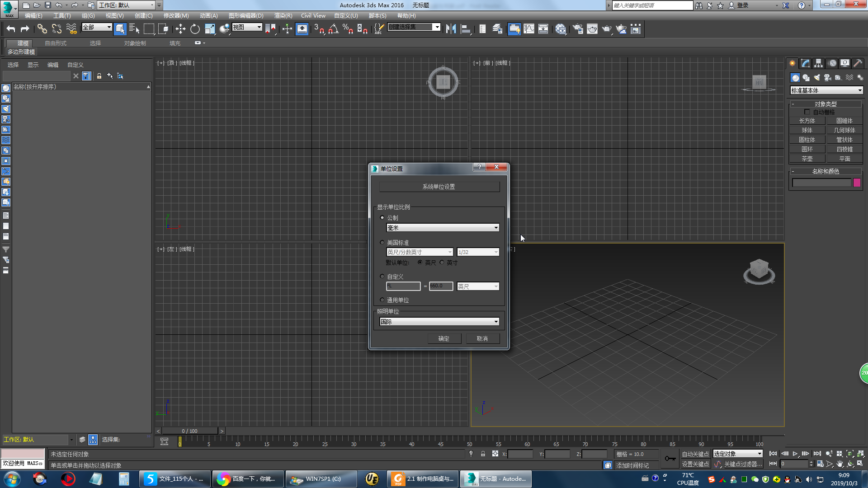
Task: Click 取消 in units dialog
Action: (482, 338)
